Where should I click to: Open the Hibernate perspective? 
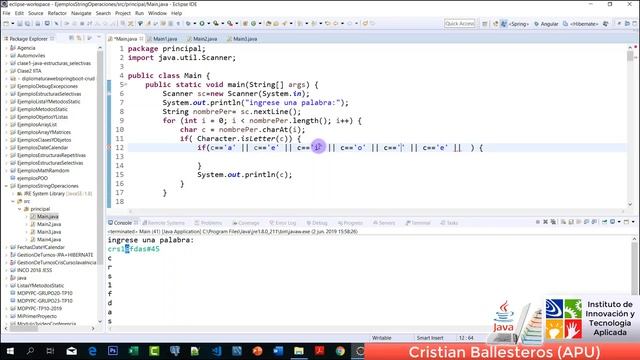tap(580, 24)
